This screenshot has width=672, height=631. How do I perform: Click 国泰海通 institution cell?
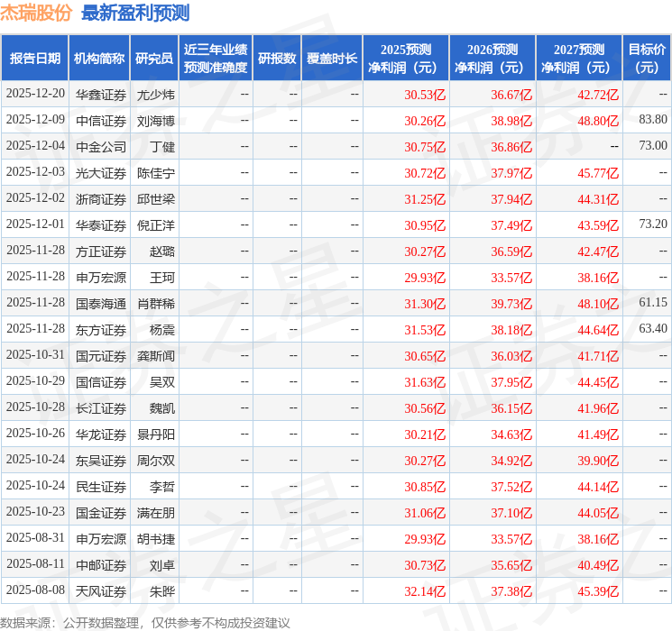pos(101,304)
